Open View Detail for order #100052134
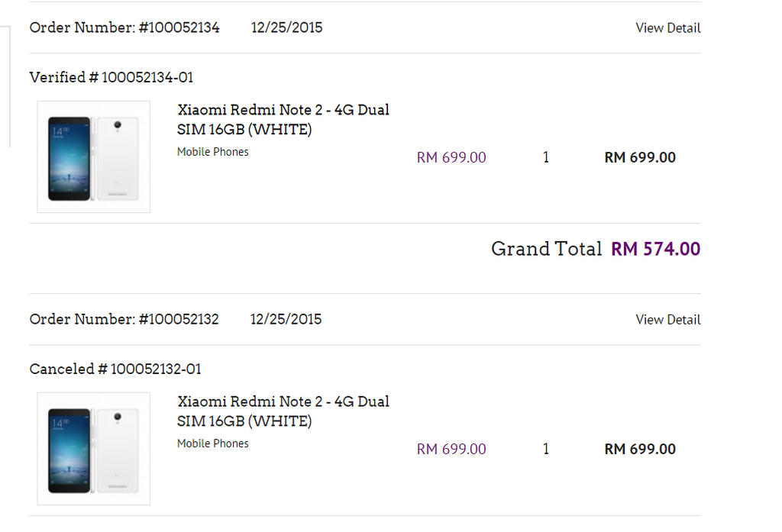 click(x=667, y=28)
